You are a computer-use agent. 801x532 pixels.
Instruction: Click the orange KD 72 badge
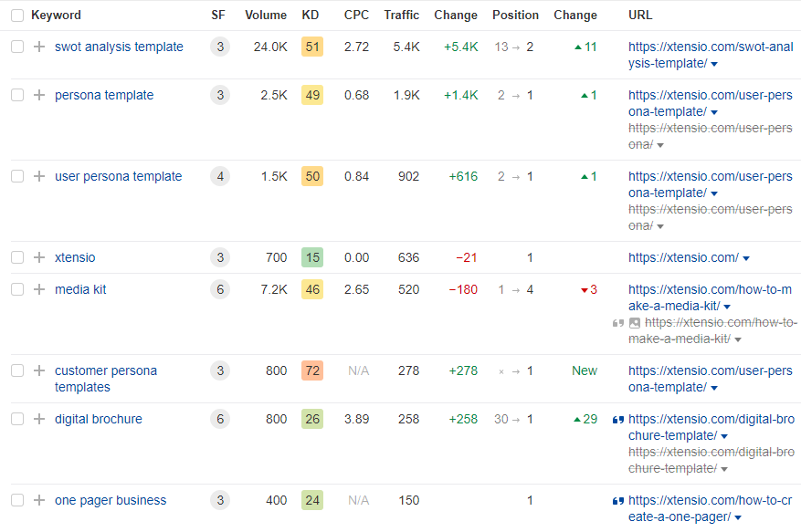312,371
